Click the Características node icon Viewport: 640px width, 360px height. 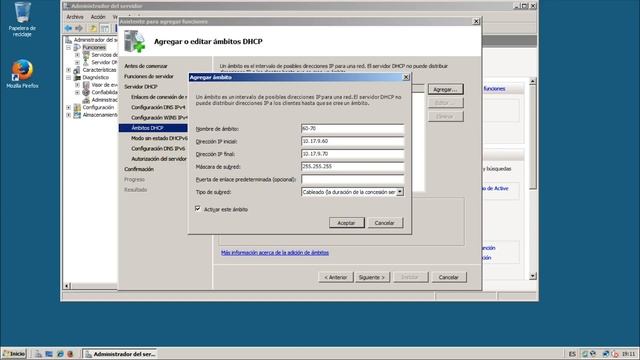tap(77, 70)
